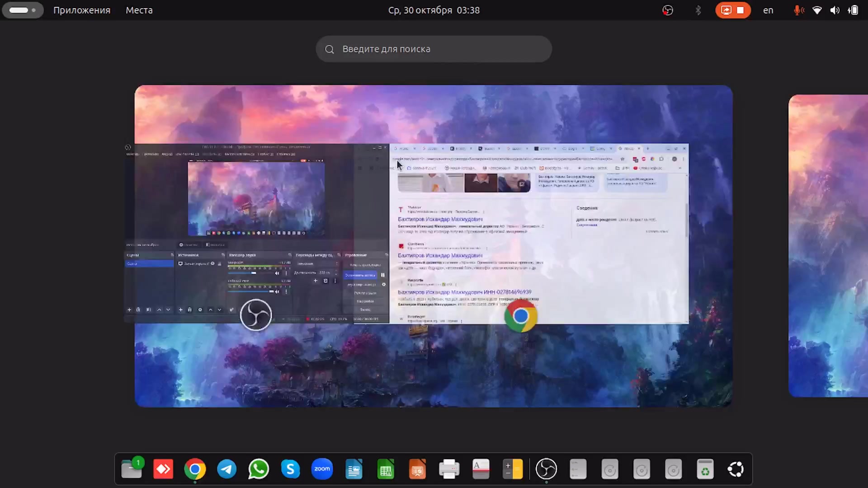Launch AnyDesk from the dock
Viewport: 868px width, 488px height.
tap(163, 469)
